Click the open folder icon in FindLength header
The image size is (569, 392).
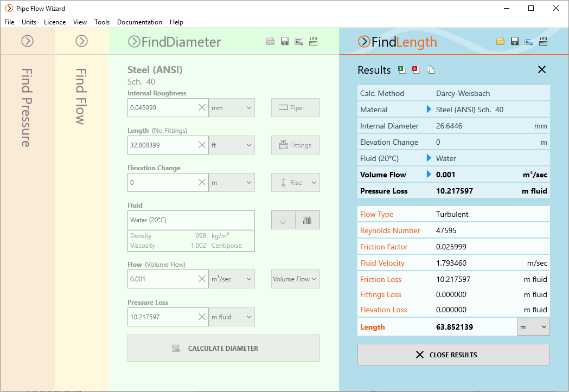tap(501, 41)
